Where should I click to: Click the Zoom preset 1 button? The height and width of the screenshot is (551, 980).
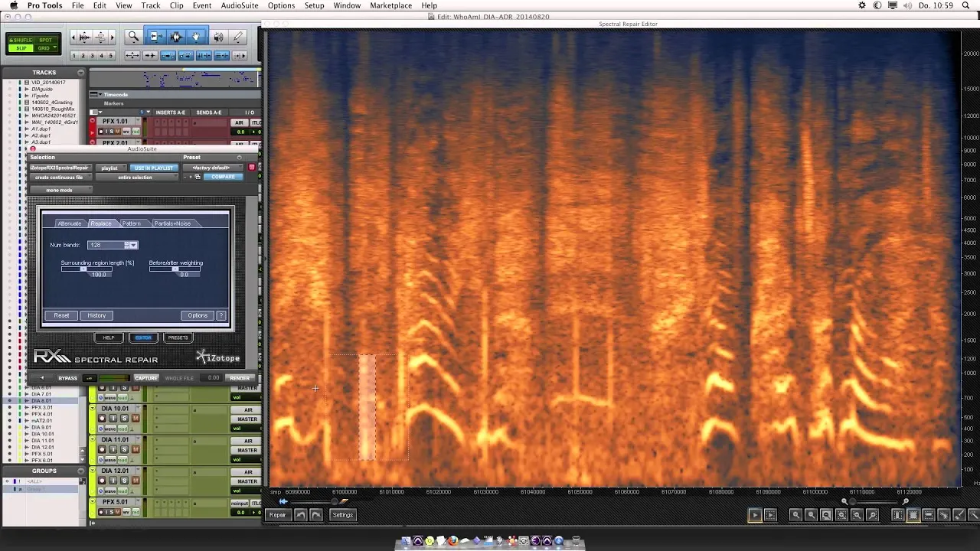coord(74,56)
